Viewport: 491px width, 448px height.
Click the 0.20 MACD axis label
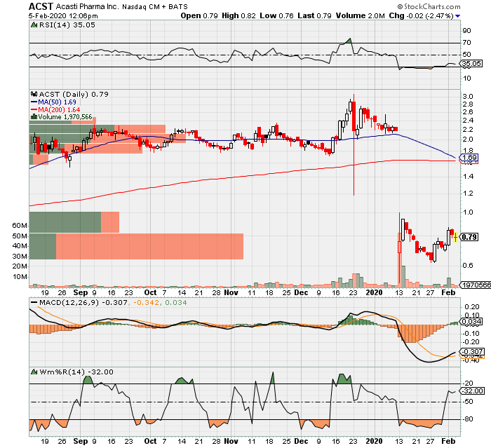[472, 307]
